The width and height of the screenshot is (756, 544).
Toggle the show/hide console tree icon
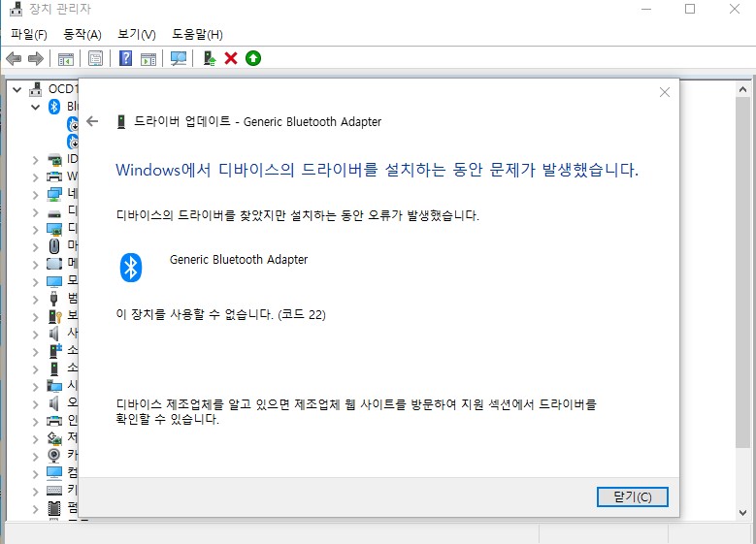66,59
